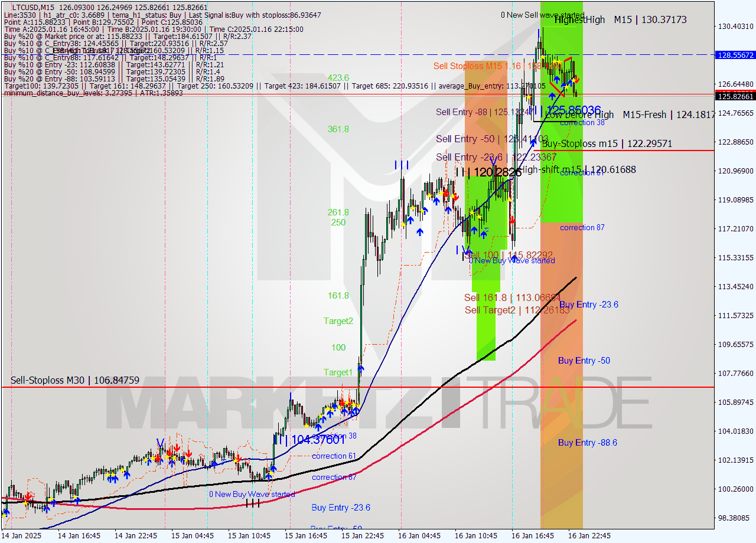
Task: Select the 'Sell Entry -23.6 | 122.23367' label
Action: click(496, 157)
